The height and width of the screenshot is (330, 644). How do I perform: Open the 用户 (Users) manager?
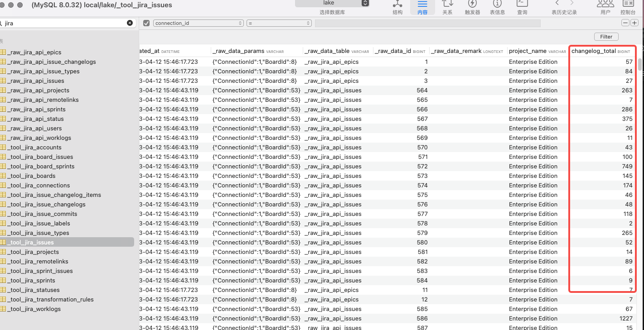point(605,8)
